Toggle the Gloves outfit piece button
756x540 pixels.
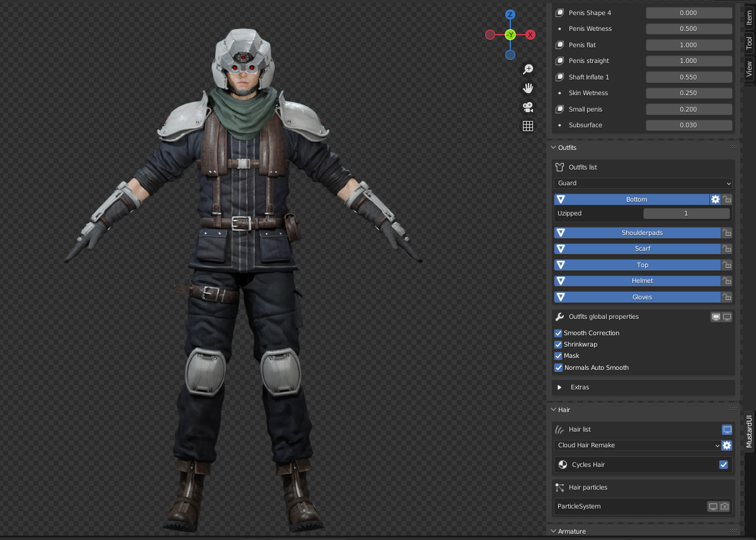638,297
